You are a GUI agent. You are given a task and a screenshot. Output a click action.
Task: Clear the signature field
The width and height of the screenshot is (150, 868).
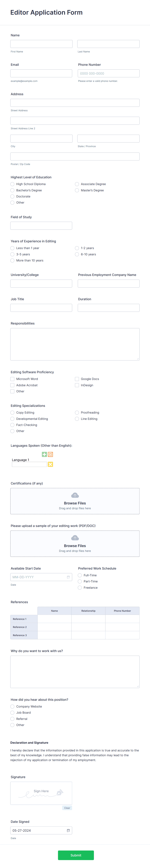67,808
